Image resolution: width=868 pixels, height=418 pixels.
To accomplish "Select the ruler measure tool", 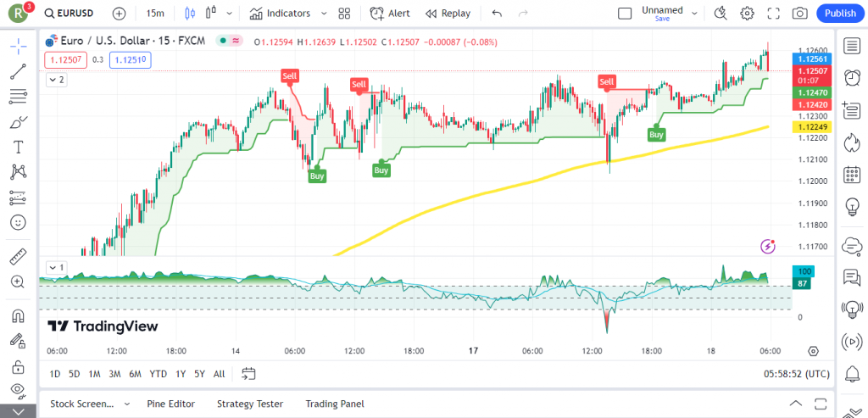I will coord(19,257).
